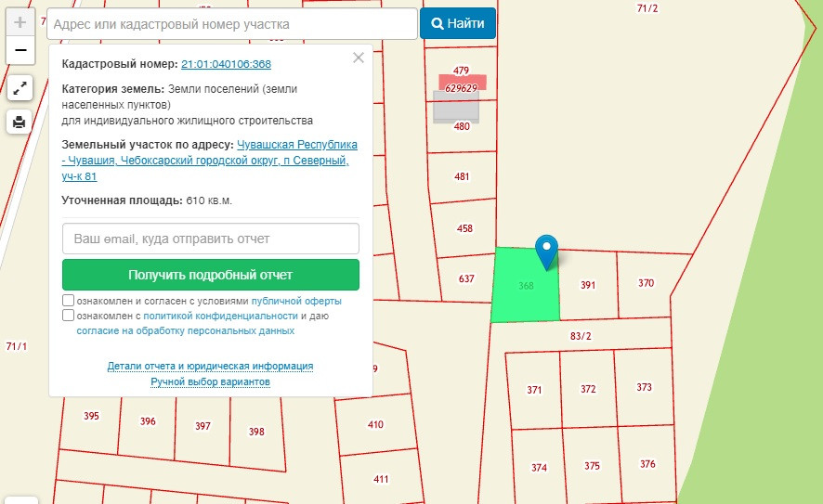Check the privacy policy consent checkbox
This screenshot has height=504, width=823.
68,316
